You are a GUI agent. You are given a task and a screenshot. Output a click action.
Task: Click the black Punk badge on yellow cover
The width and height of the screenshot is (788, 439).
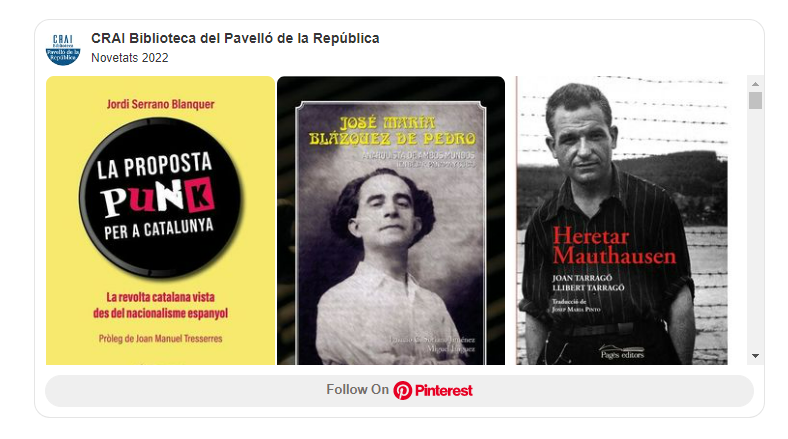tap(160, 198)
